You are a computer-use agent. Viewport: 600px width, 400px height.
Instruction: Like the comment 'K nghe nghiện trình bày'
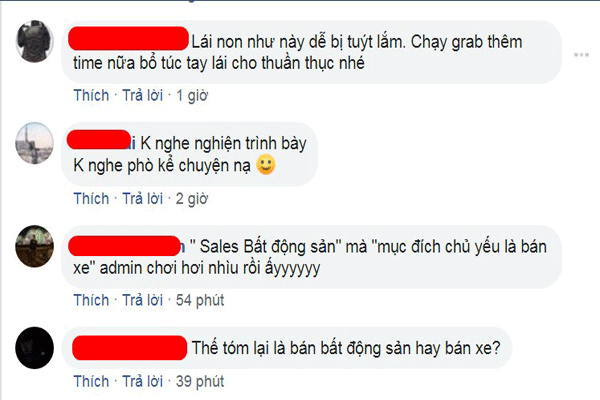[x=91, y=199]
